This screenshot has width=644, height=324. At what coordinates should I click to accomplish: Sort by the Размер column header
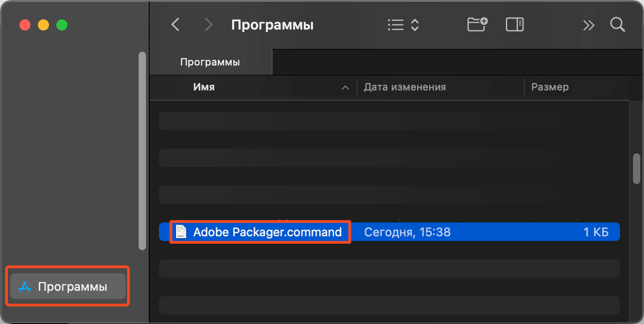click(550, 87)
